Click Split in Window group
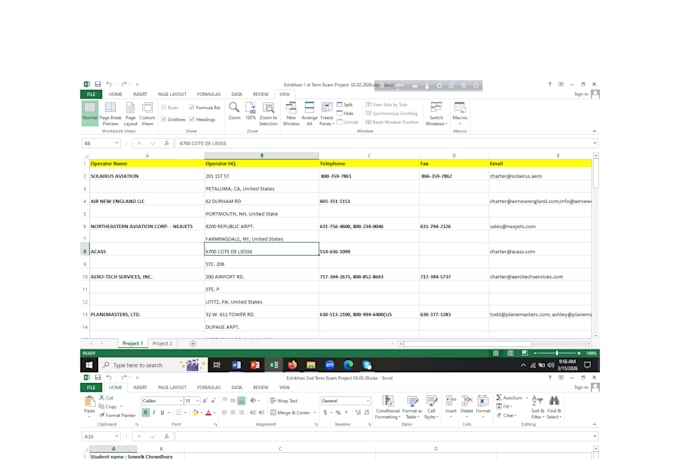The image size is (680, 459). pos(345,105)
